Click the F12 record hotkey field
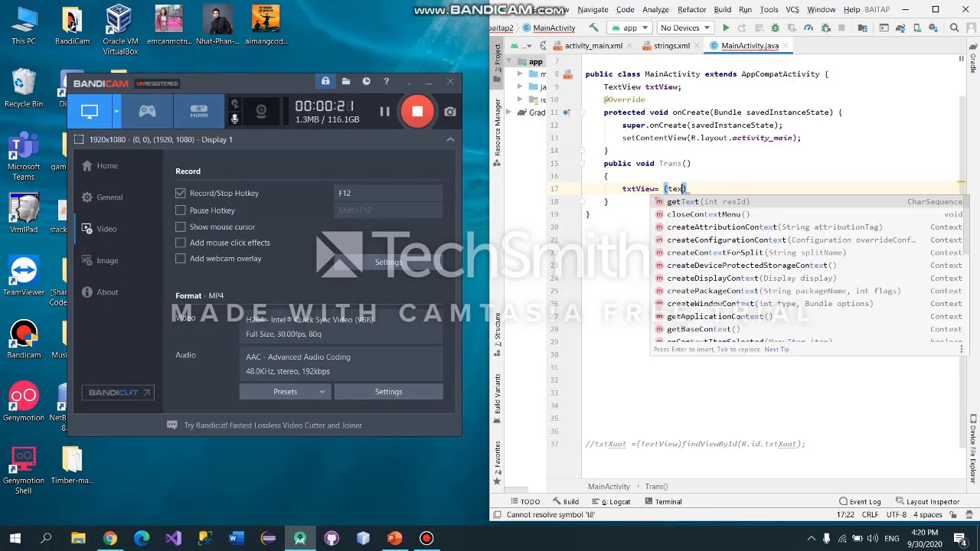The width and height of the screenshot is (980, 551). pos(388,193)
